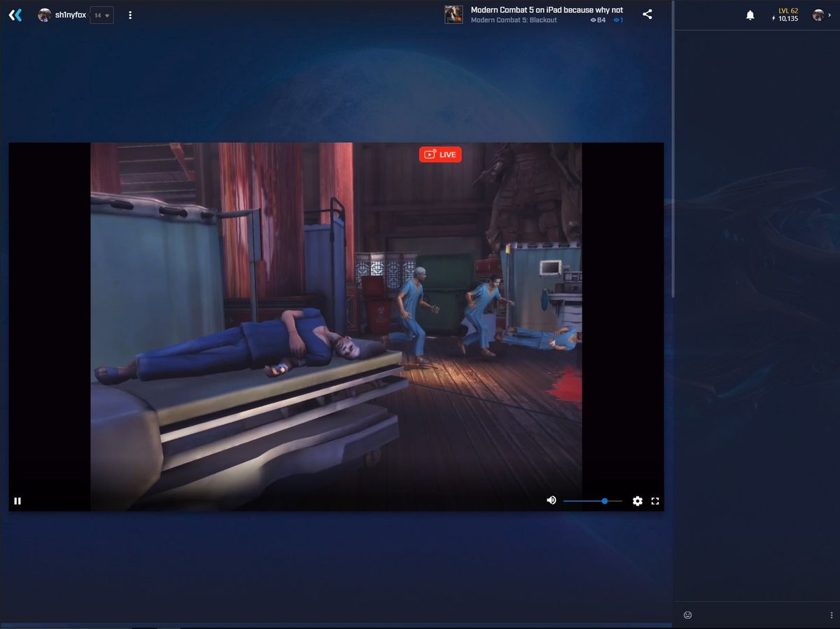The image size is (840, 629).
Task: Toggle following with the heart button
Action: click(x=108, y=14)
